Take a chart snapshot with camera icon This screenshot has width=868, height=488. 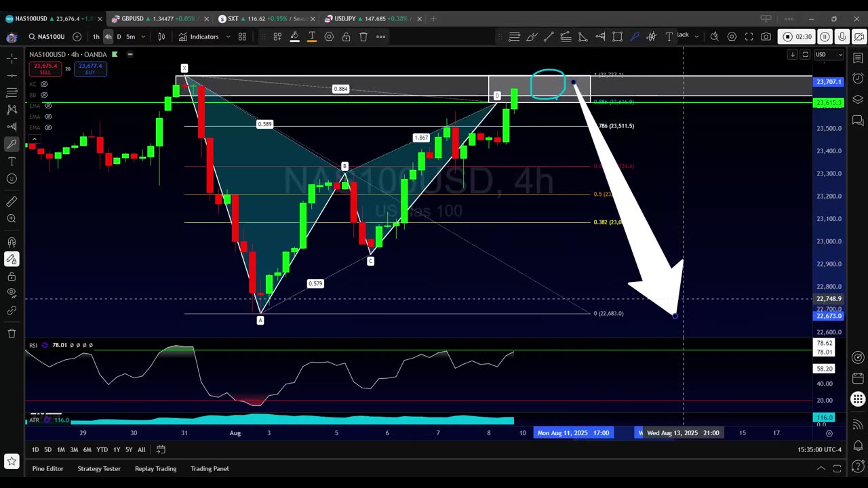[x=766, y=37]
